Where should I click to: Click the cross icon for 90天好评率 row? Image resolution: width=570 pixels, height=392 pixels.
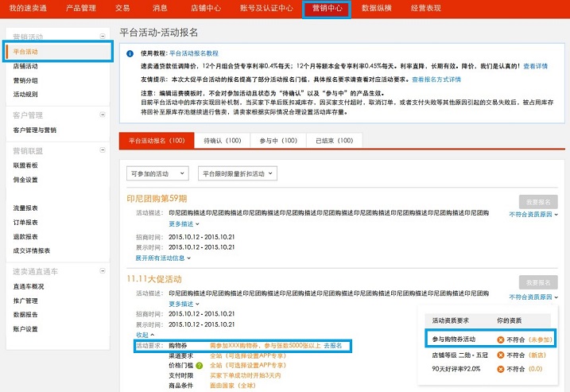(x=501, y=369)
